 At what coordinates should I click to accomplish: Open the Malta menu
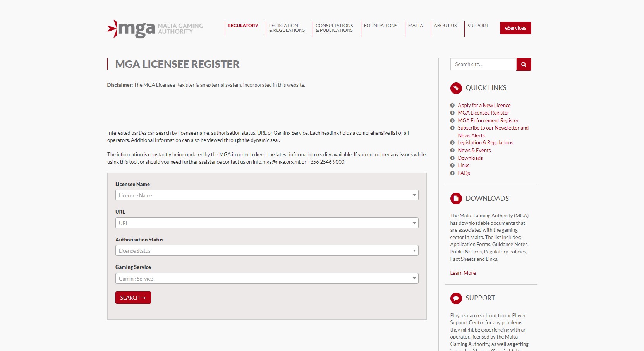pyautogui.click(x=416, y=26)
